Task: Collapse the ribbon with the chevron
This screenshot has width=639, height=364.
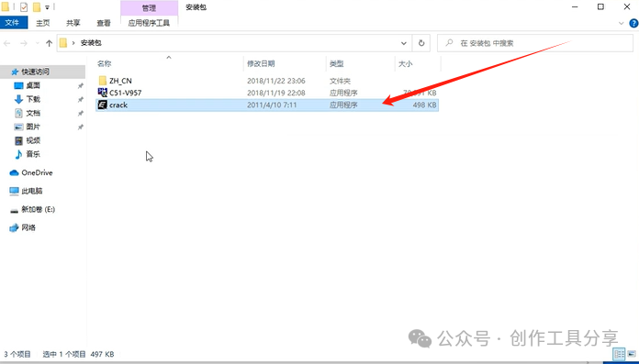Action: 621,24
